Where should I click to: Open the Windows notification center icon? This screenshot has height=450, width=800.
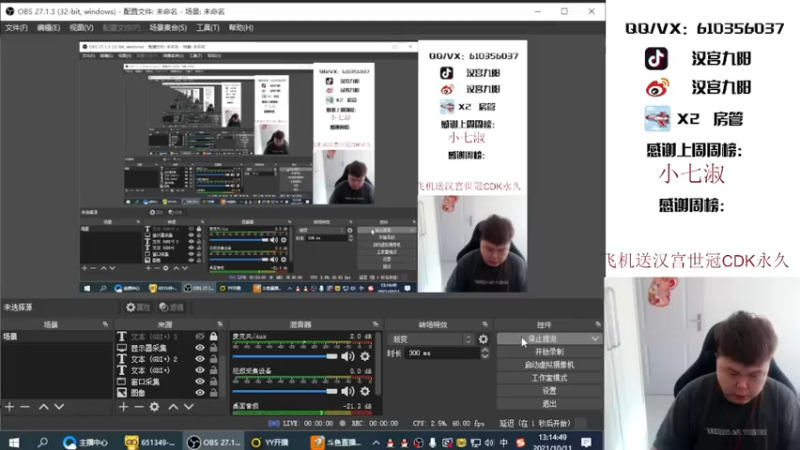[586, 442]
